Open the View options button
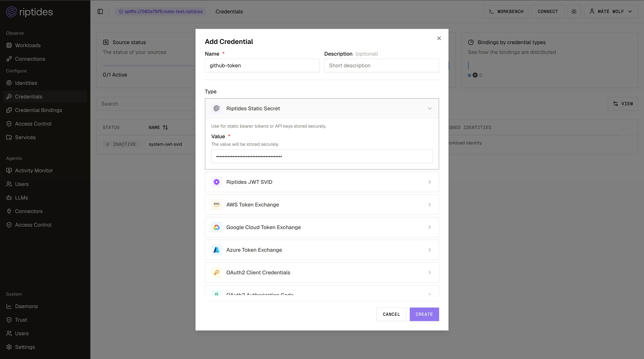Image resolution: width=644 pixels, height=359 pixels. (x=623, y=104)
